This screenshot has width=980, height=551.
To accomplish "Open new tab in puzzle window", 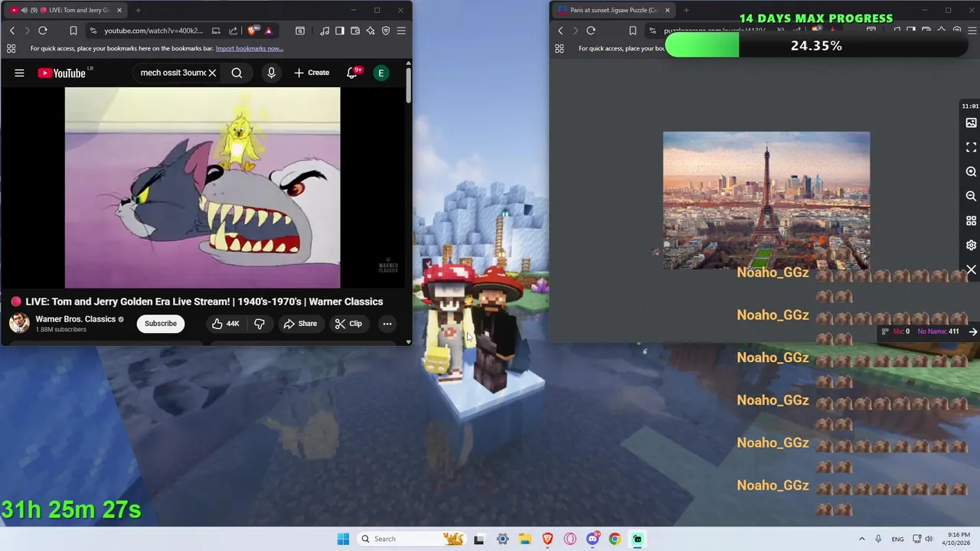I will tap(686, 10).
